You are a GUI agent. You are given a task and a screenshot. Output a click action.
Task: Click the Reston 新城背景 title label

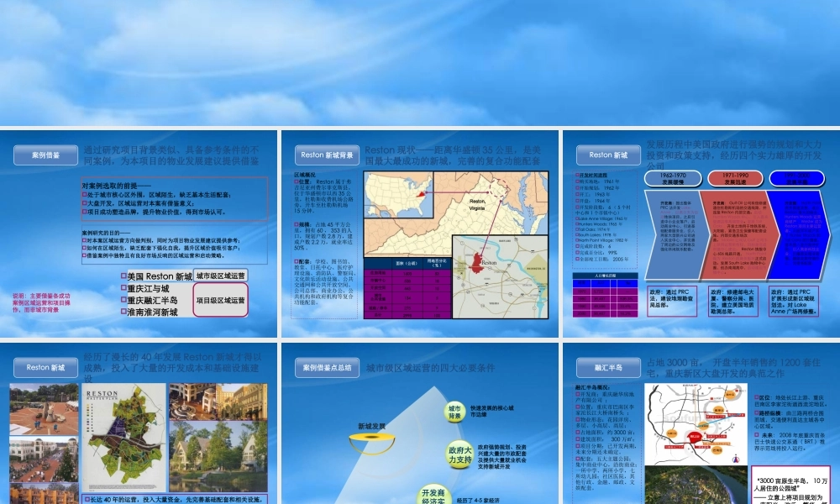click(327, 155)
